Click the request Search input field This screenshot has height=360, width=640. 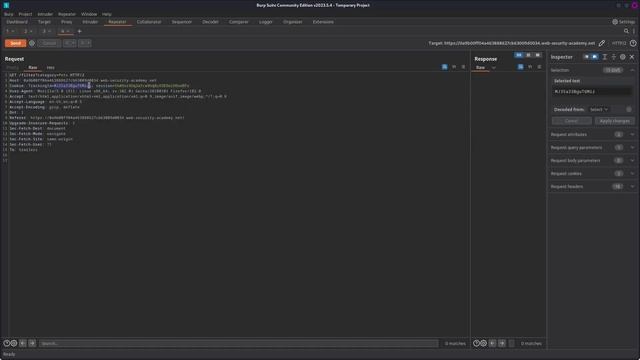click(x=238, y=344)
